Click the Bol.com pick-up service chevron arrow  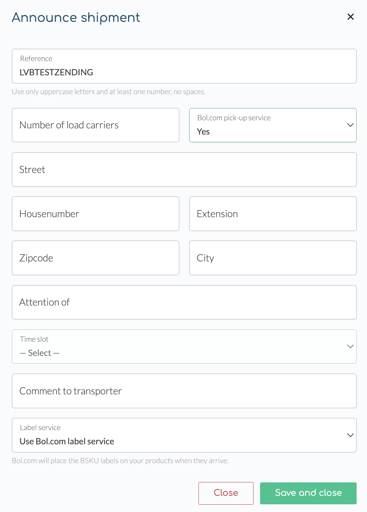(x=350, y=125)
